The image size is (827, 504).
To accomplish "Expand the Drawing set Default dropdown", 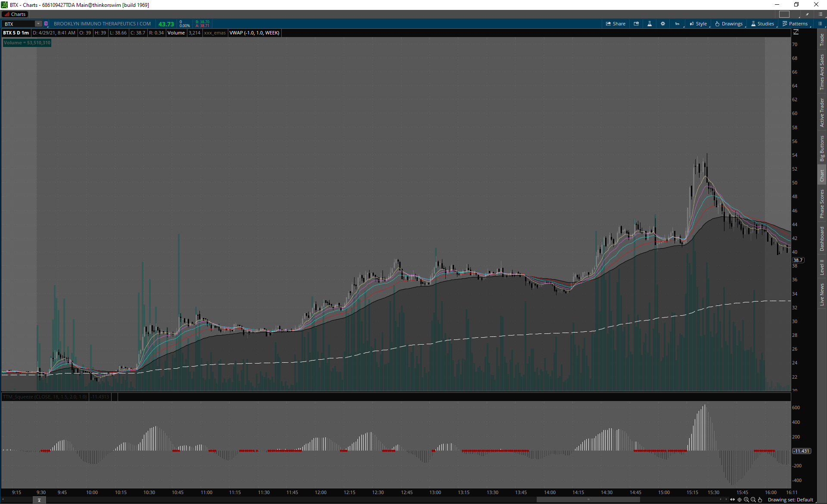I will point(790,500).
